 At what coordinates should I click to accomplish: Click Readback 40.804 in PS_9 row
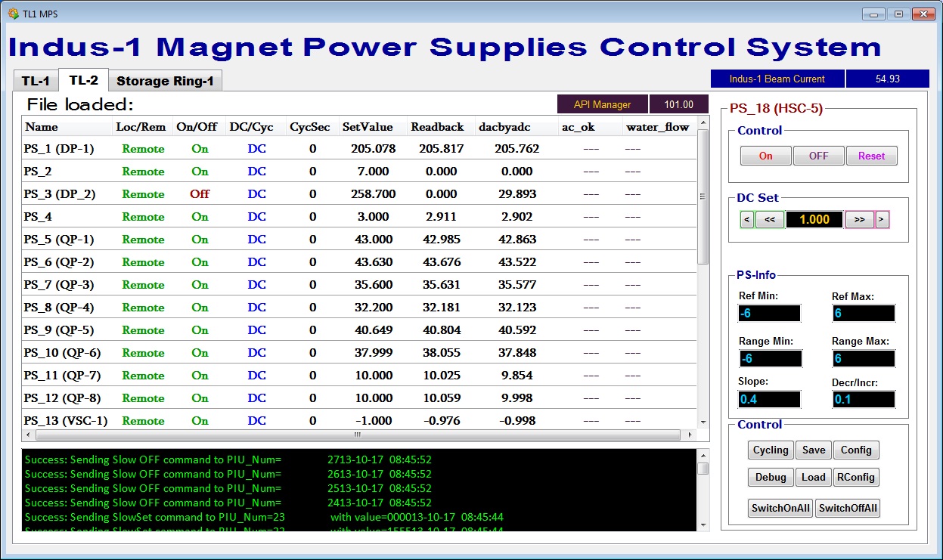[x=443, y=330]
